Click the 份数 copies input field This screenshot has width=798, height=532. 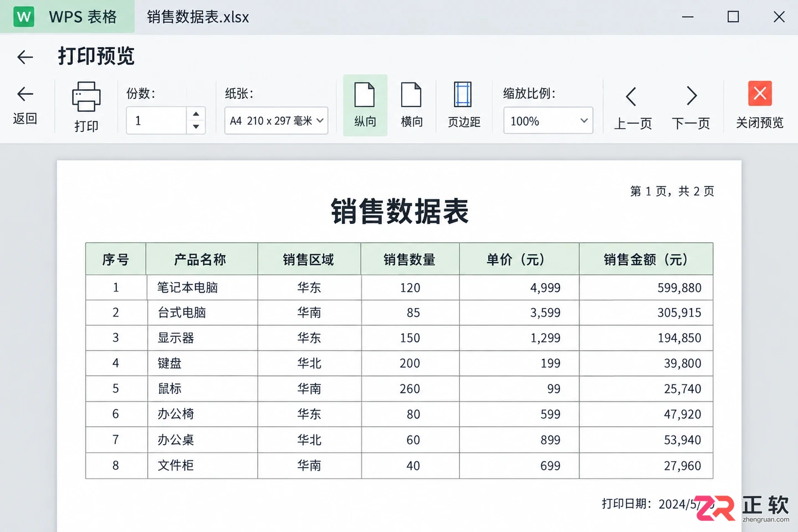click(157, 120)
